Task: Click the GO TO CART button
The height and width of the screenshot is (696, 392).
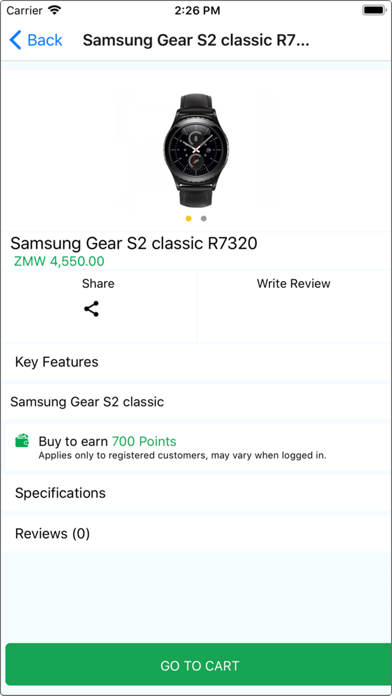Action: pos(198,665)
